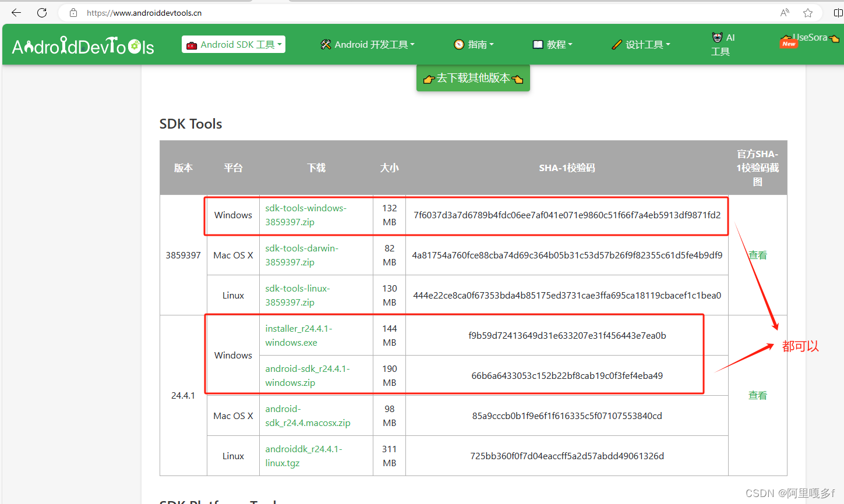Open the 教程 dropdown menu

[553, 44]
